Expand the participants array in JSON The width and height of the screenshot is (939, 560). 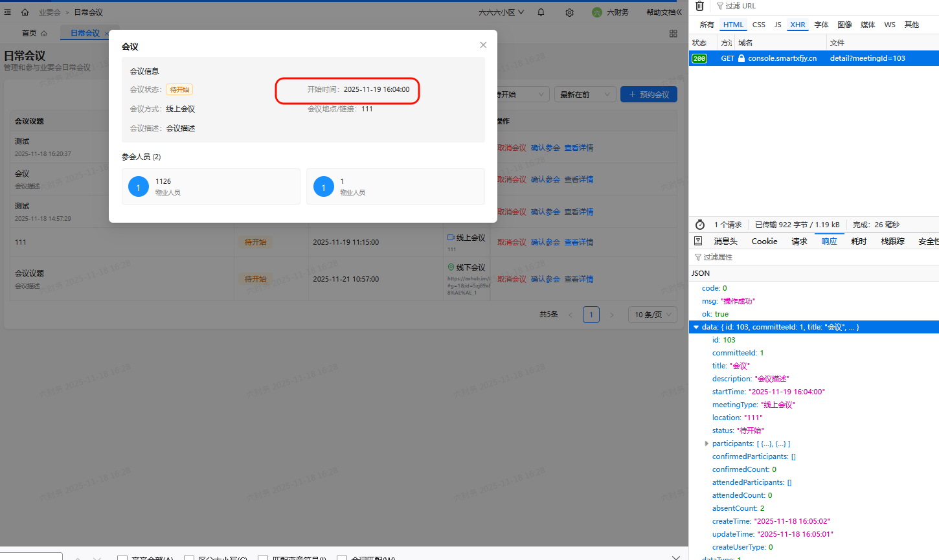pyautogui.click(x=707, y=443)
